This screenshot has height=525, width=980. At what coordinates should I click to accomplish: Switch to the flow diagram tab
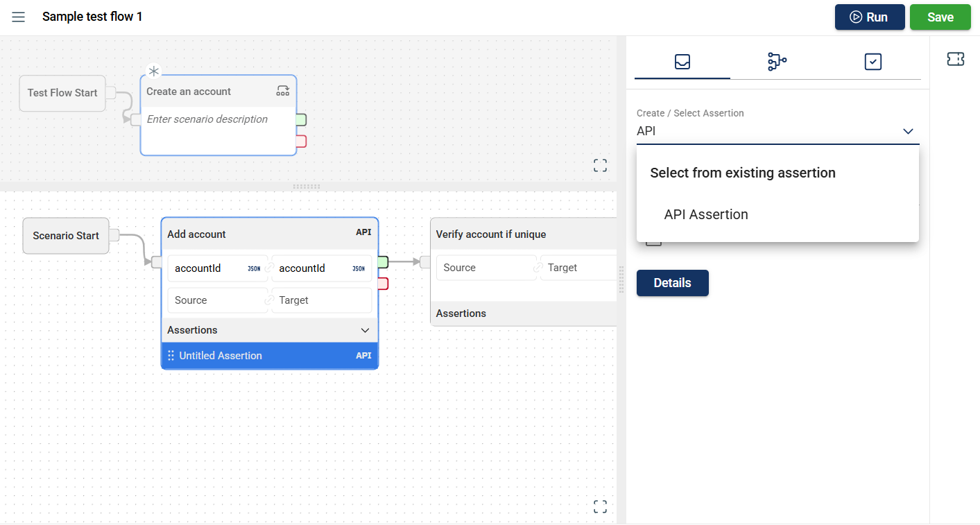777,62
